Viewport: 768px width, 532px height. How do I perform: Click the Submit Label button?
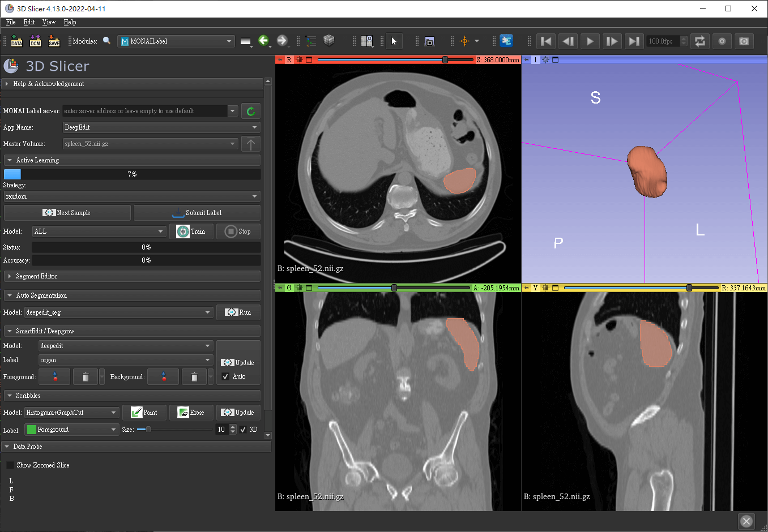197,213
